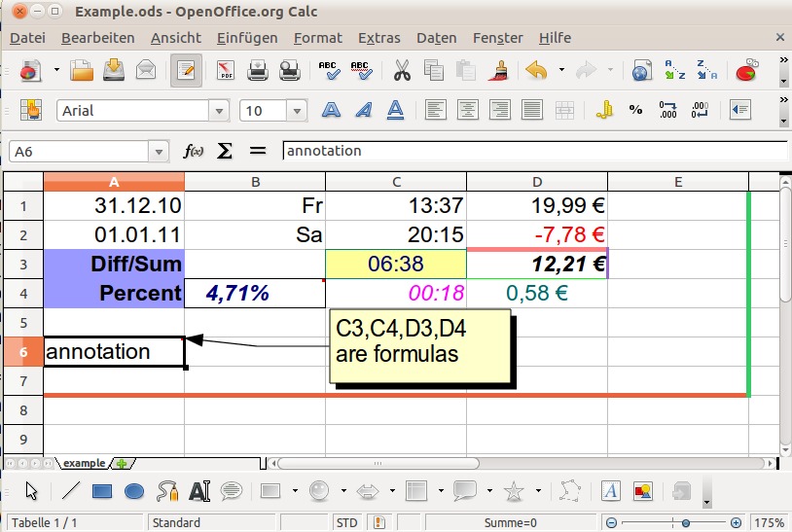Select the Ellipse drawing tool
Image resolution: width=792 pixels, height=532 pixels.
click(134, 490)
